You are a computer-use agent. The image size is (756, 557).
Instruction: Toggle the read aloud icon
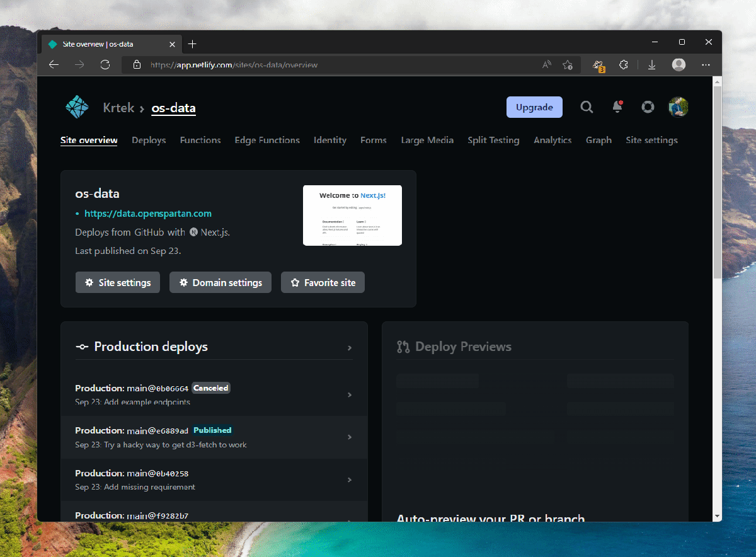tap(546, 65)
